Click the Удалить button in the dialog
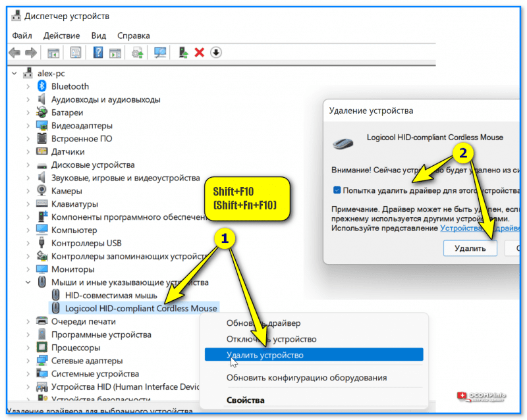Screen dimensions: 527x420 tap(470, 248)
